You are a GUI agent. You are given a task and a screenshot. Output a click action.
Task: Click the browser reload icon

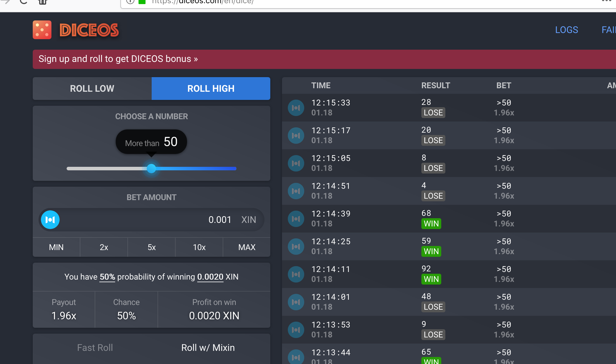click(24, 2)
